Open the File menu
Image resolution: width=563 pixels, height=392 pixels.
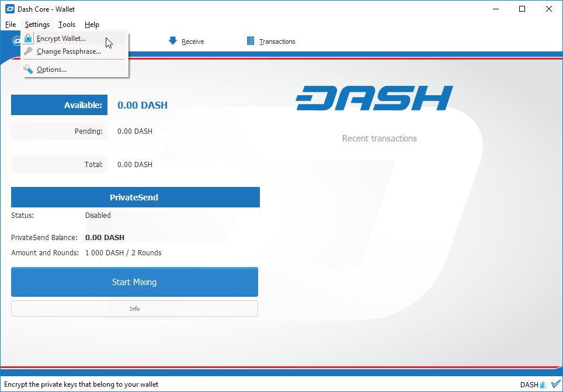click(11, 25)
